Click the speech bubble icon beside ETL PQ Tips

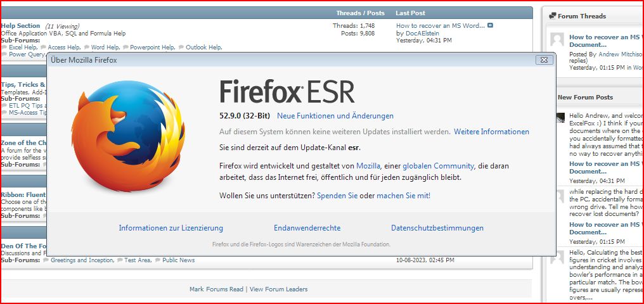4,105
